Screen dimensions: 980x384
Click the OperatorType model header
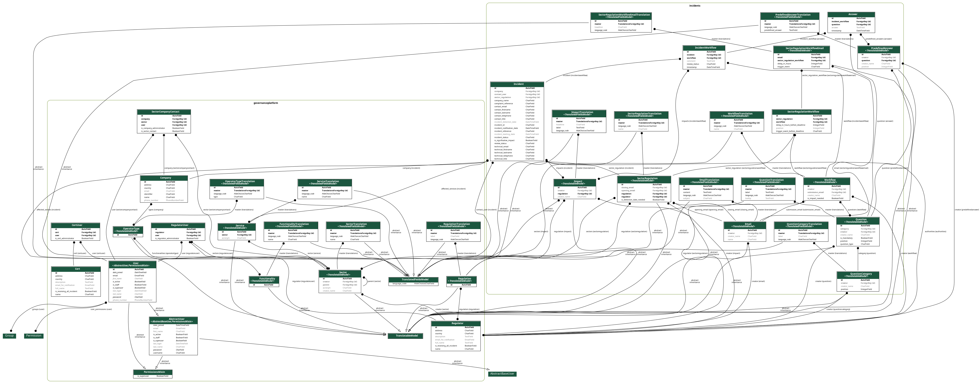128,230
